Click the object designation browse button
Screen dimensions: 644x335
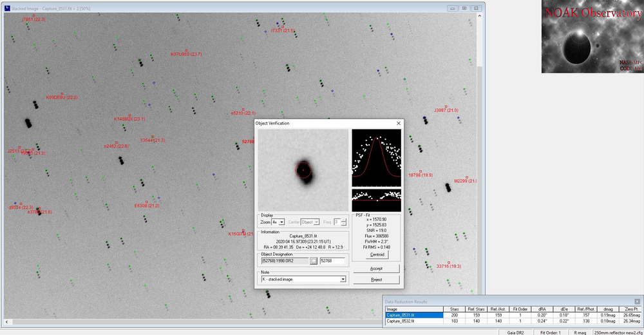(x=314, y=261)
